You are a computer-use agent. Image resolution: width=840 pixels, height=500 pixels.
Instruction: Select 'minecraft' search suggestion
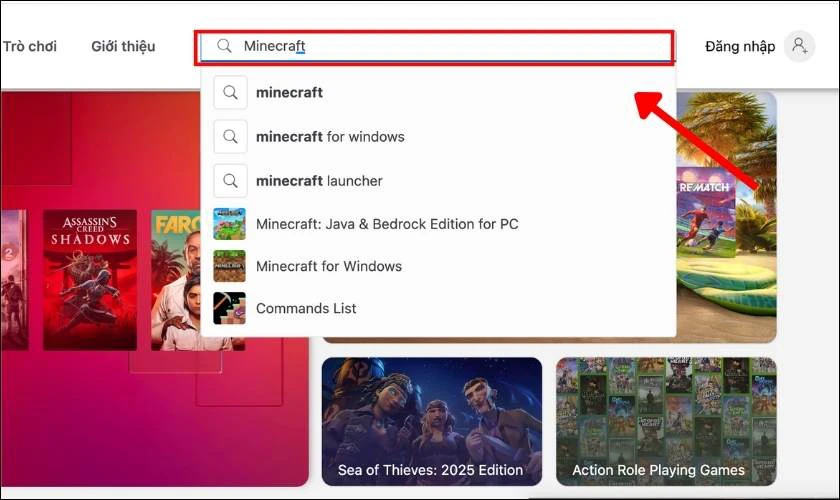pyautogui.click(x=289, y=93)
